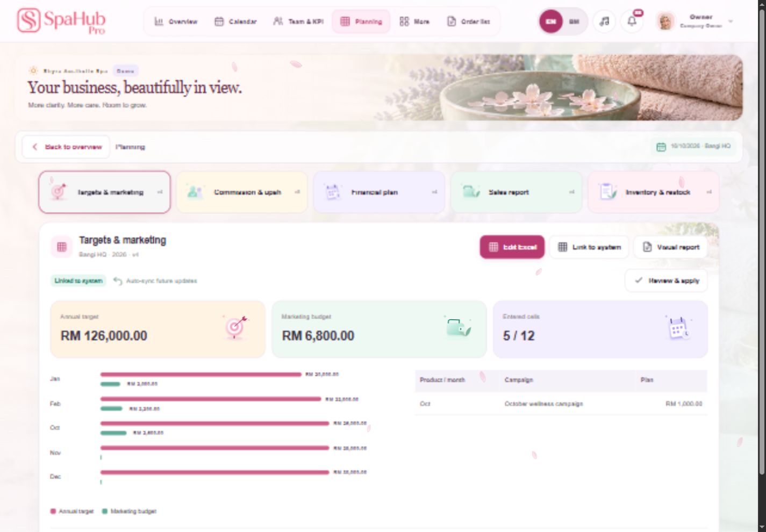Click the Annual target legend swatch
This screenshot has height=532, width=766.
click(x=53, y=511)
